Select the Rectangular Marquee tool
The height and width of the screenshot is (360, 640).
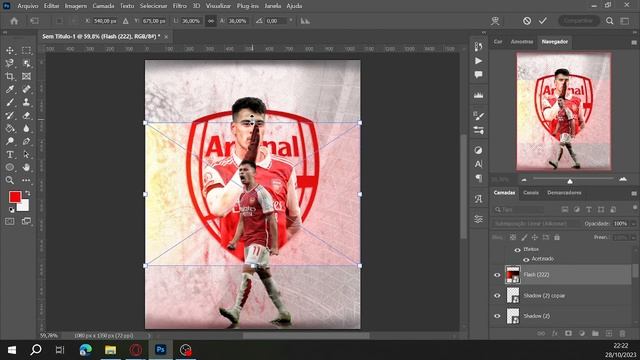pyautogui.click(x=26, y=50)
